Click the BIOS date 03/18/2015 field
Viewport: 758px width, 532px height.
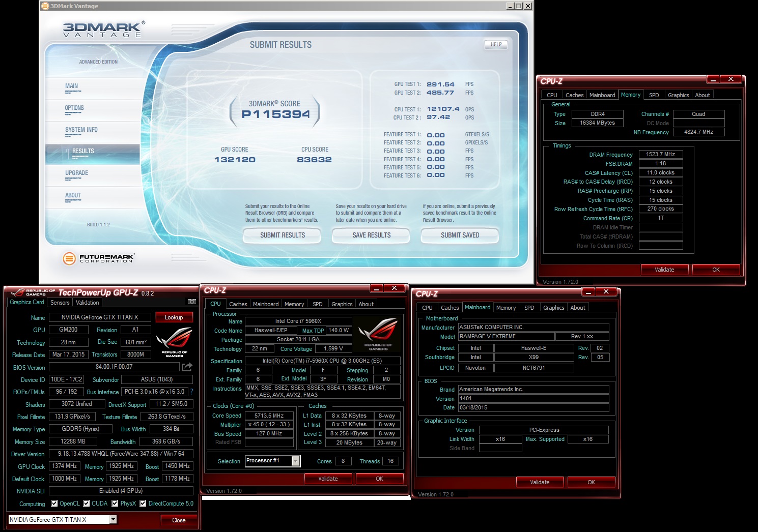coord(534,407)
